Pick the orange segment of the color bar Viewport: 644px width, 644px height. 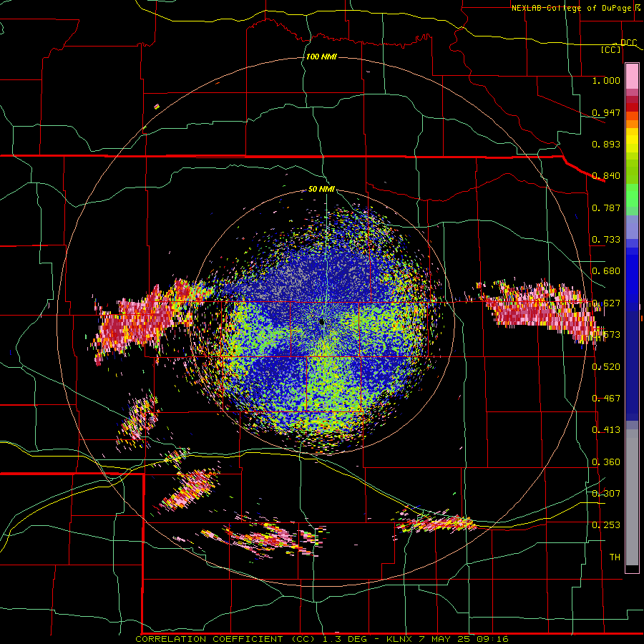[632, 124]
